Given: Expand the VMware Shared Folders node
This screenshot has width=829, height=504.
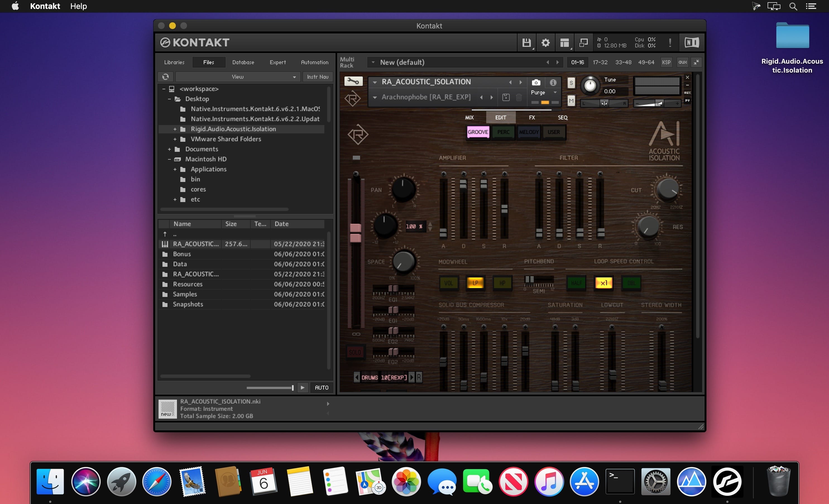Looking at the screenshot, I should tap(175, 139).
